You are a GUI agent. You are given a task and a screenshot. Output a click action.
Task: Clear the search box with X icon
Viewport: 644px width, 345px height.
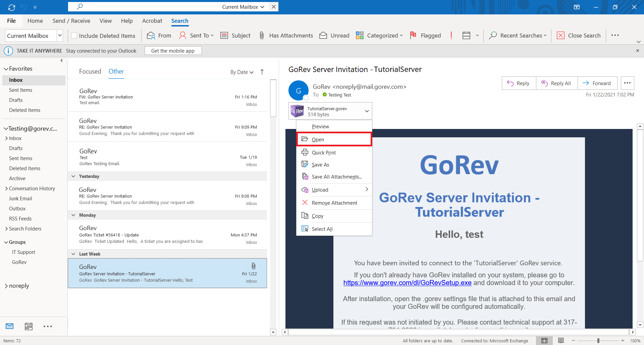pos(274,7)
